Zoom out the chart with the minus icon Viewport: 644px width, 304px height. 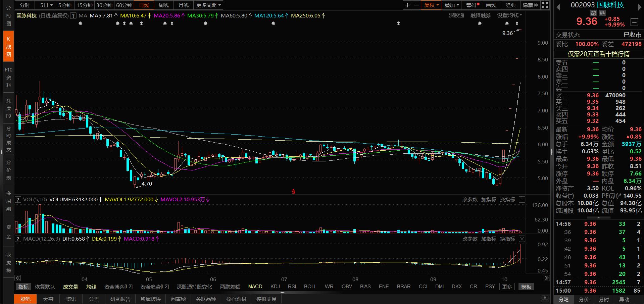[416, 5]
